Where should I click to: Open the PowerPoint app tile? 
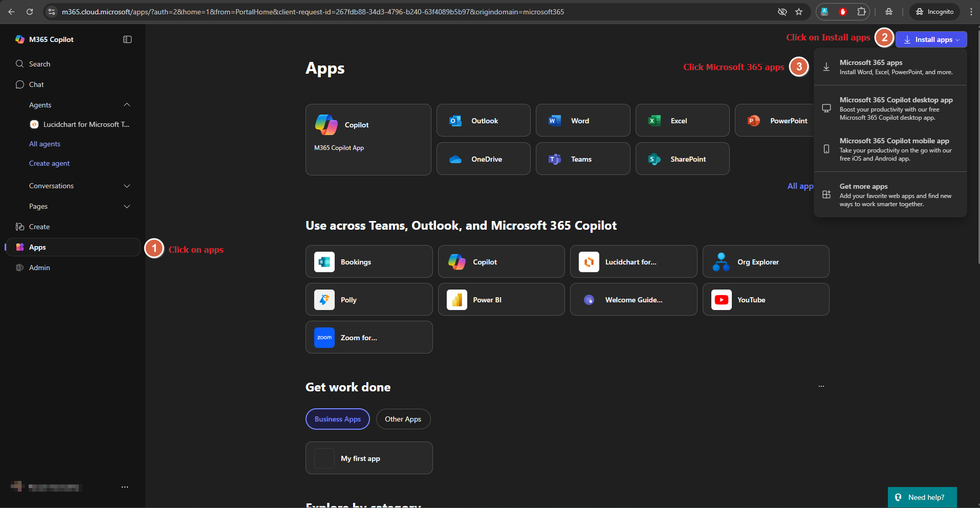774,121
